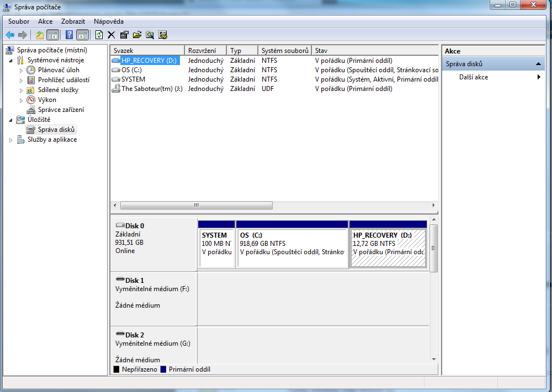The width and height of the screenshot is (552, 392).
Task: Click the Výkon performance icon
Action: tap(31, 100)
